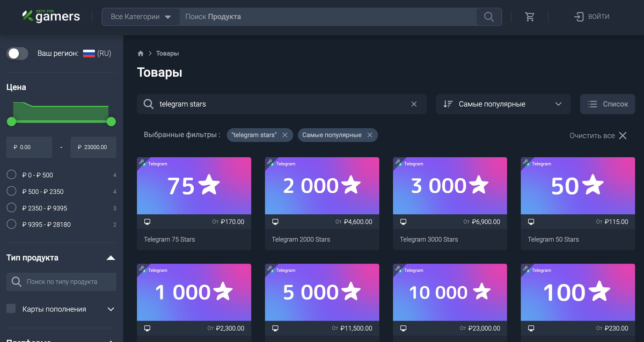The width and height of the screenshot is (644, 342).
Task: Clear the telegram stars search text
Action: click(x=414, y=104)
